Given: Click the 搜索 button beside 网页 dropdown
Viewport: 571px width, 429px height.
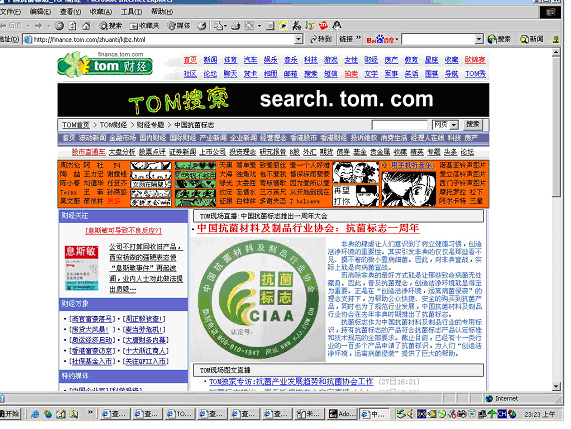Looking at the screenshot, I should (473, 125).
